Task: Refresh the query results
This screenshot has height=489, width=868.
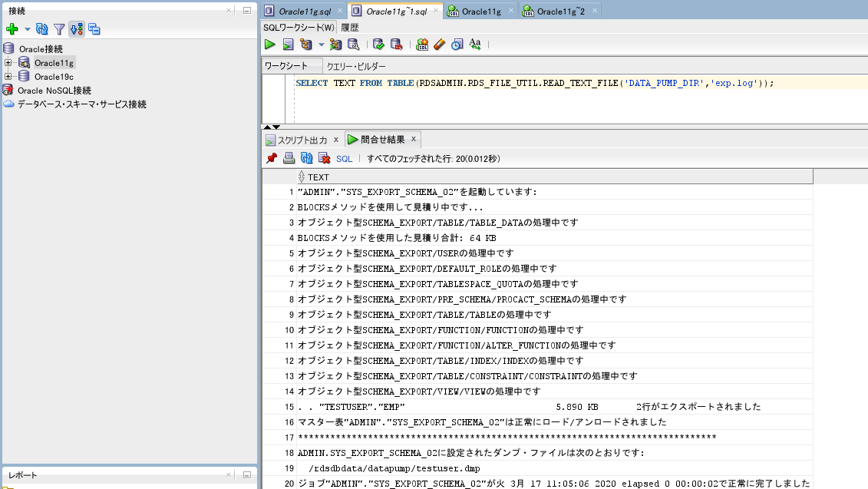Action: coord(307,158)
